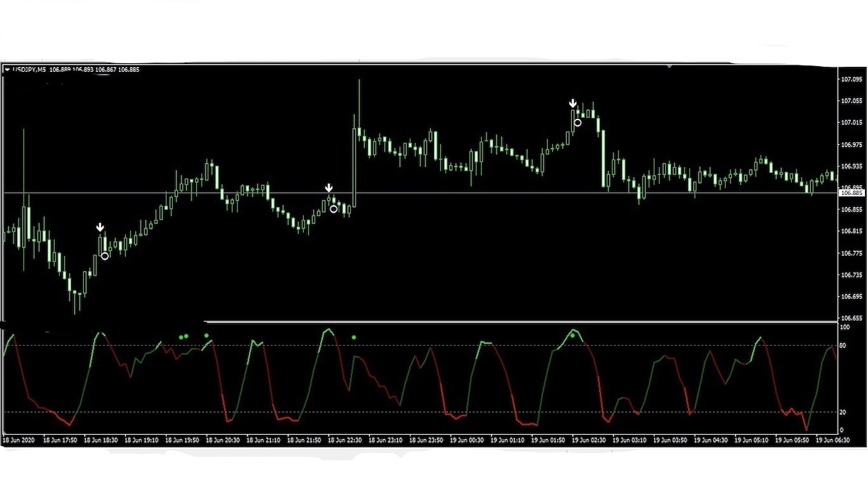The image size is (868, 488).
Task: Click the 106.975 price scale label
Action: [852, 144]
